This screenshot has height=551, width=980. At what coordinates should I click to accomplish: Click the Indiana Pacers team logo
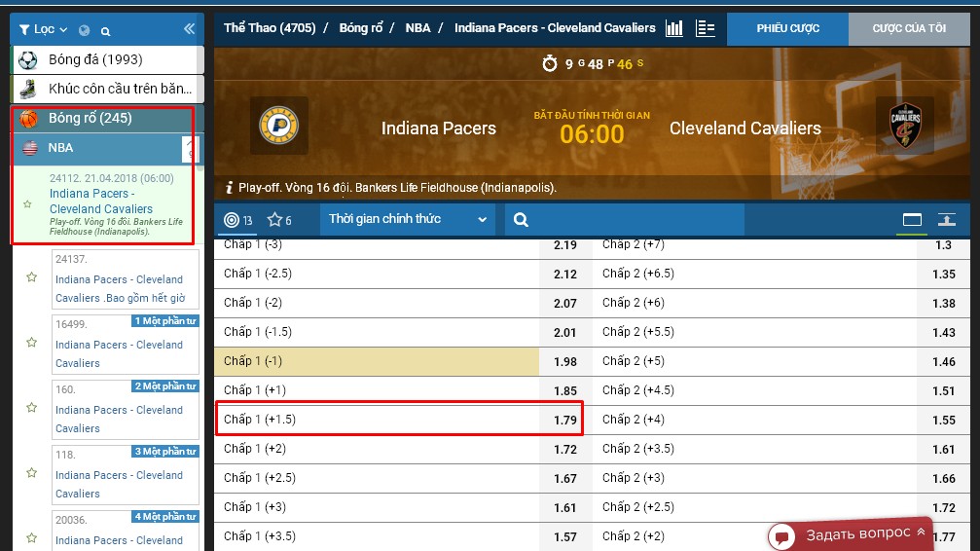click(278, 125)
